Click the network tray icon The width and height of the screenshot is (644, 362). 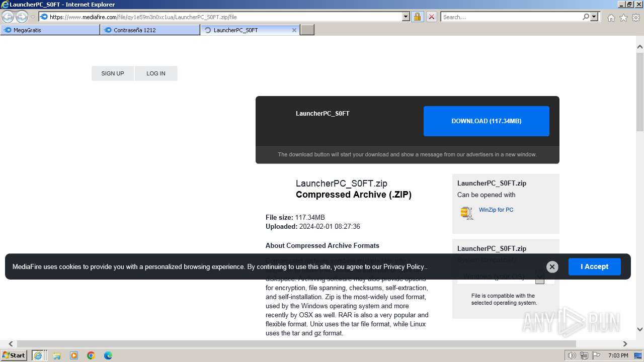[x=584, y=355]
